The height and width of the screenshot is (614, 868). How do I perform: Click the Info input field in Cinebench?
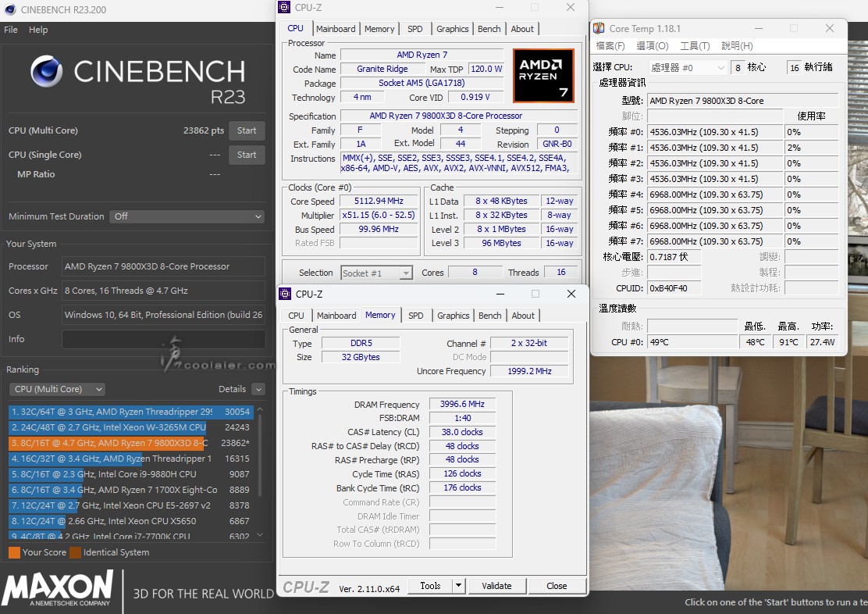click(x=163, y=339)
